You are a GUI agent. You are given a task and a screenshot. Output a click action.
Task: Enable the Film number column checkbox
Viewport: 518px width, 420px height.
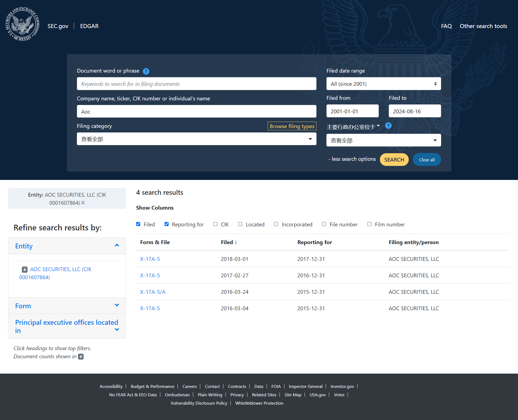click(369, 224)
